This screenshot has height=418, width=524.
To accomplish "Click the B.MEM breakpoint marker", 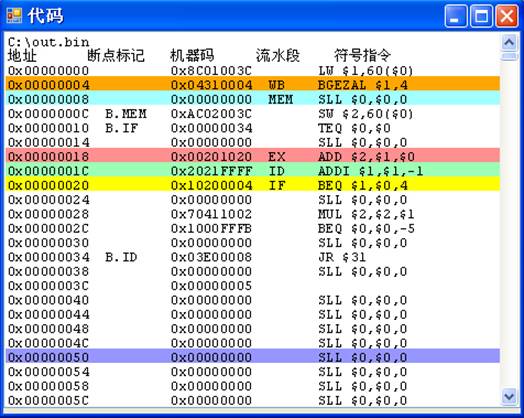I will click(x=126, y=114).
